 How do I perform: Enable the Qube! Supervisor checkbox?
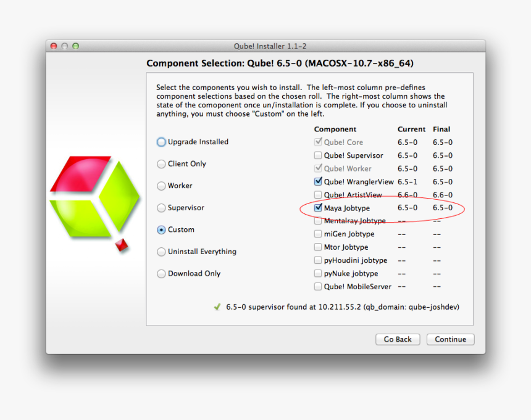coord(317,155)
